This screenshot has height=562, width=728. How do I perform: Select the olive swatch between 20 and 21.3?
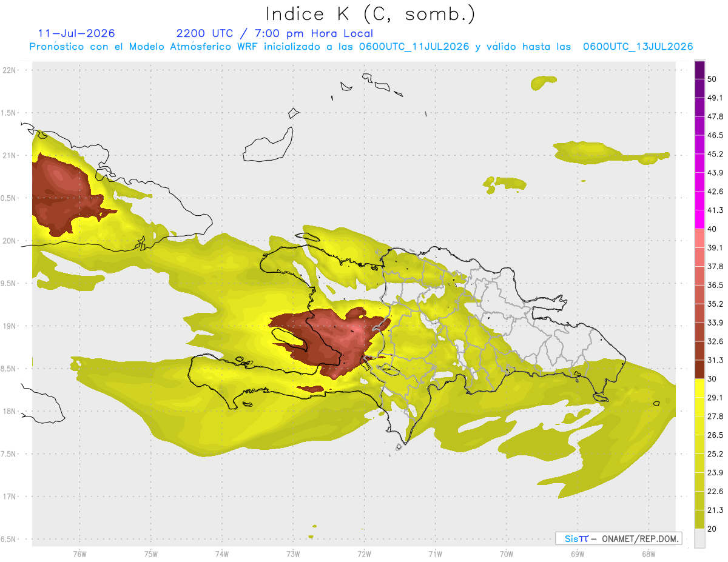pyautogui.click(x=699, y=520)
